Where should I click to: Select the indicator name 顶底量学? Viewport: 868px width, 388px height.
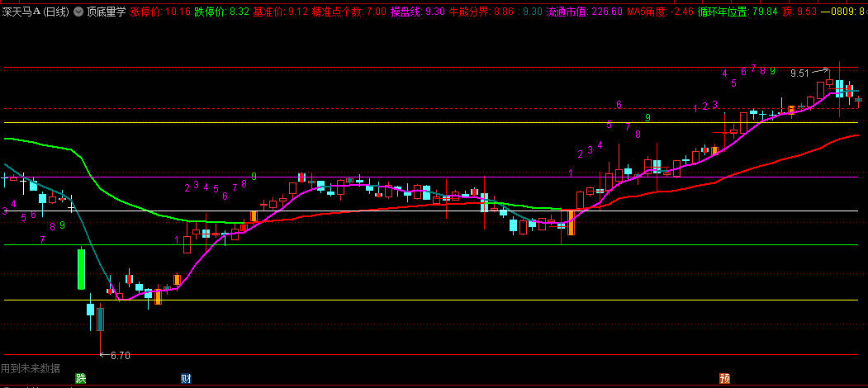click(107, 11)
